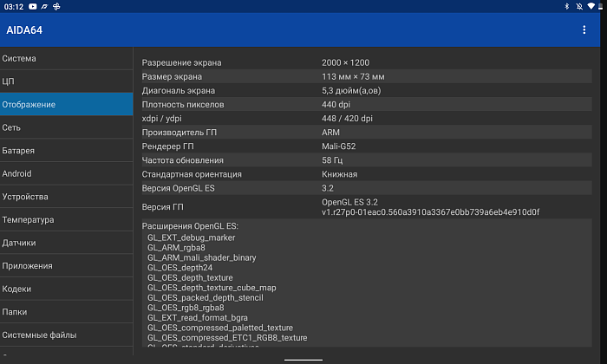
Task: Open the Батарея category
Action: pyautogui.click(x=66, y=151)
